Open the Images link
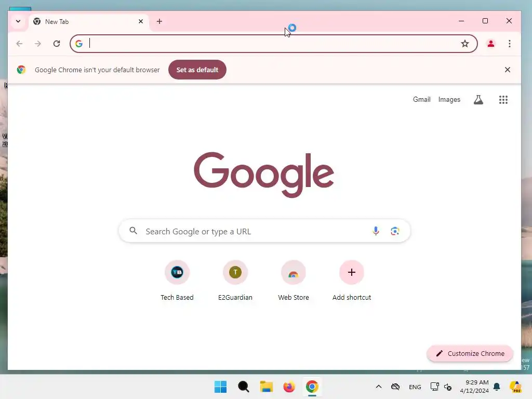Screen dimensions: 532x399 click(x=449, y=99)
